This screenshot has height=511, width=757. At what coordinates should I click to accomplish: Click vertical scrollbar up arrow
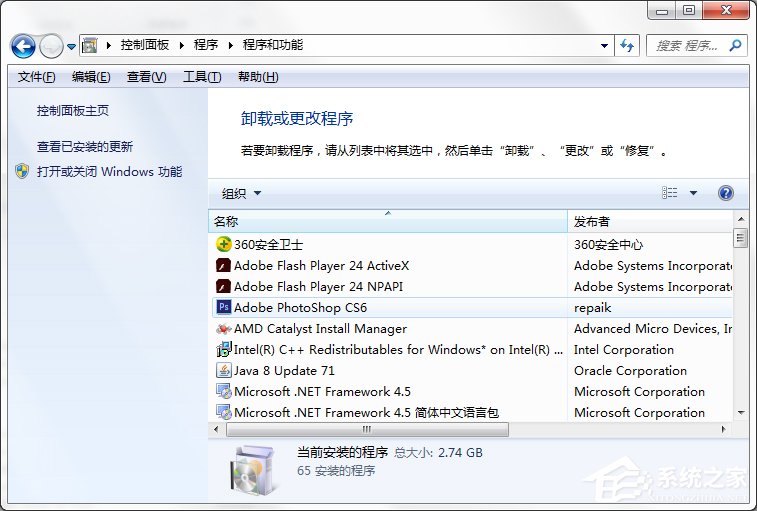741,219
